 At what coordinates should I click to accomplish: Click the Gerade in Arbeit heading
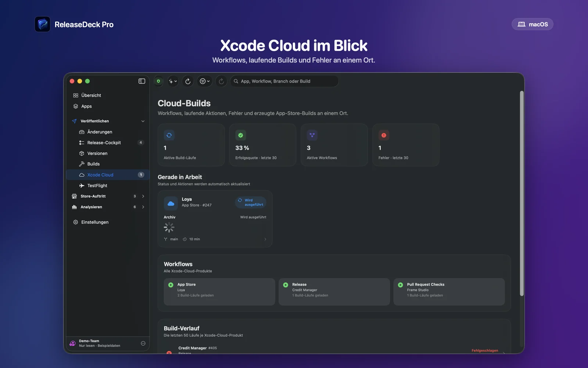tap(180, 177)
